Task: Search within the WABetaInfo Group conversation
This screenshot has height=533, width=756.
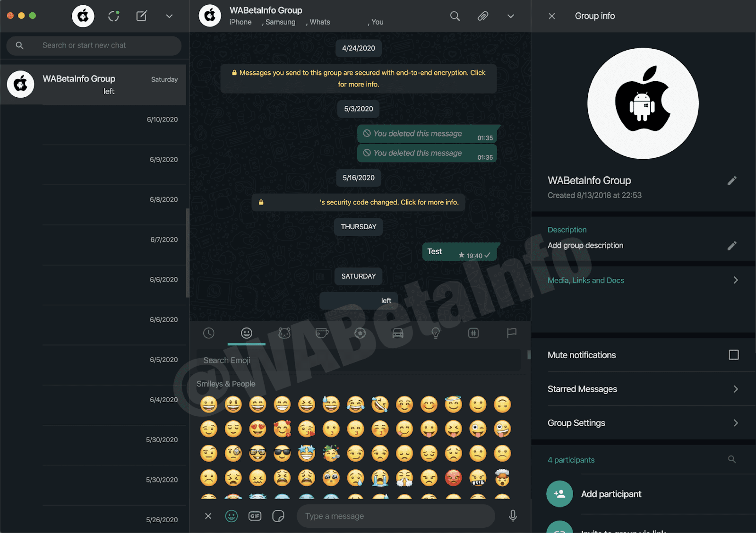Action: [455, 16]
